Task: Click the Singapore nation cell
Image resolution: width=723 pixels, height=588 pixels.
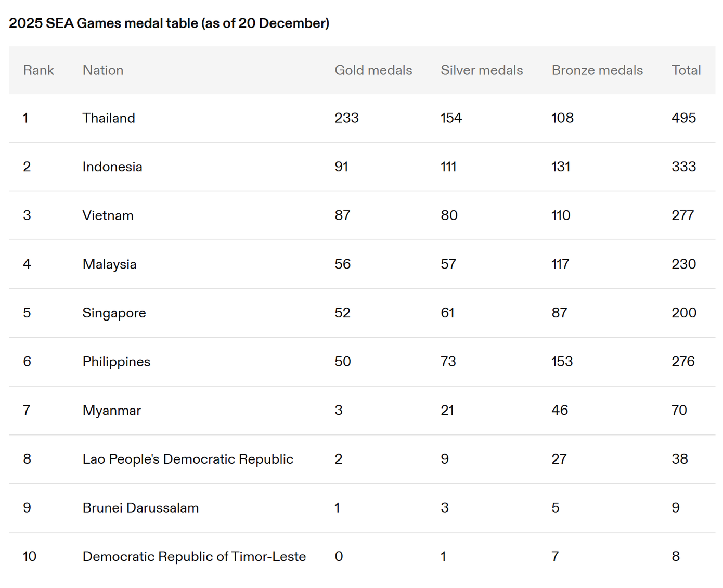Action: coord(114,313)
